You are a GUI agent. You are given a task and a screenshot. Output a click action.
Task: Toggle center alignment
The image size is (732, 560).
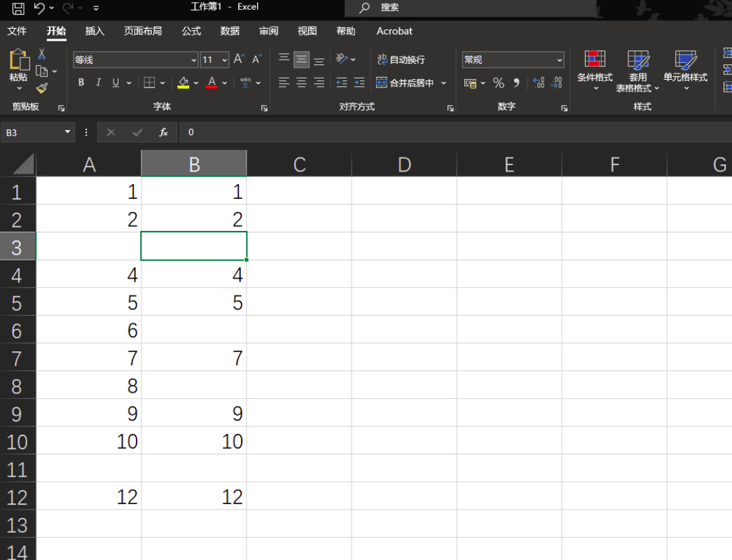pyautogui.click(x=300, y=83)
